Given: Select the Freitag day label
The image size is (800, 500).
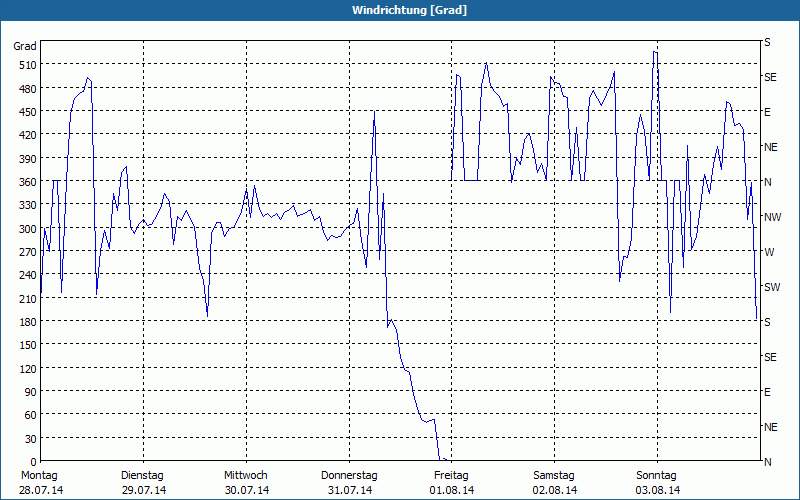Looking at the screenshot, I should [x=451, y=476].
